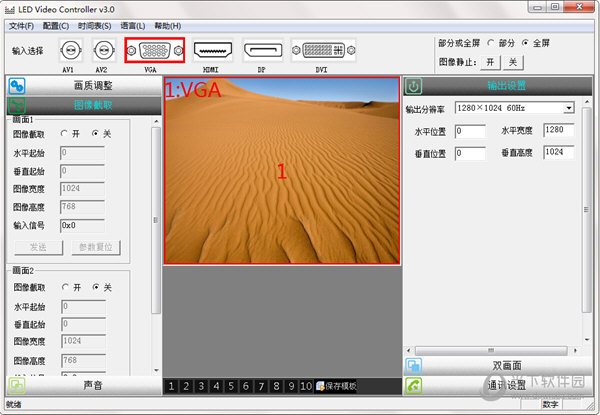The width and height of the screenshot is (600, 415).
Task: Open the 帮助(H) menu
Action: (x=168, y=26)
